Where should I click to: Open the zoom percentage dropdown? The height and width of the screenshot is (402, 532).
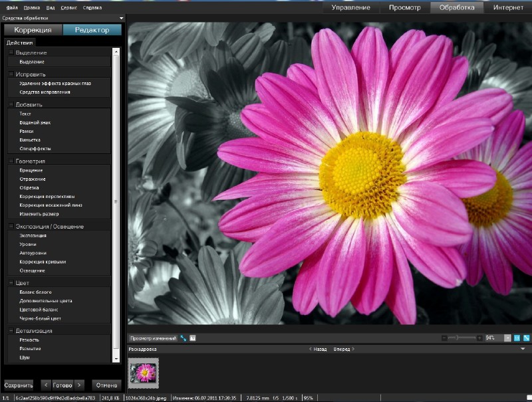[507, 338]
